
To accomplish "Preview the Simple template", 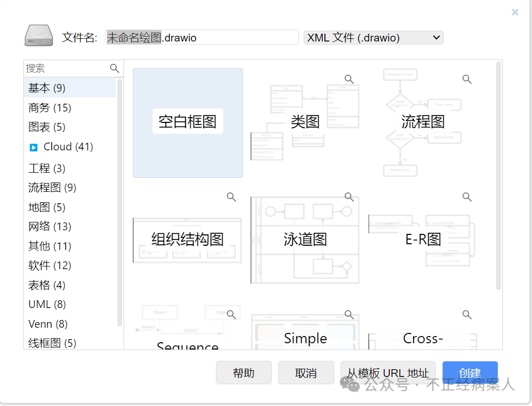I will click(x=348, y=313).
